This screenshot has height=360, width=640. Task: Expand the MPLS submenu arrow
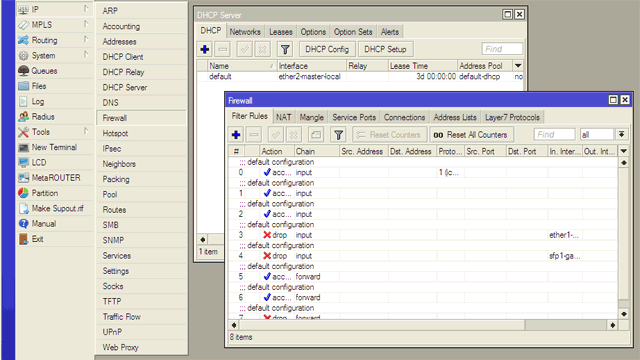(86, 24)
